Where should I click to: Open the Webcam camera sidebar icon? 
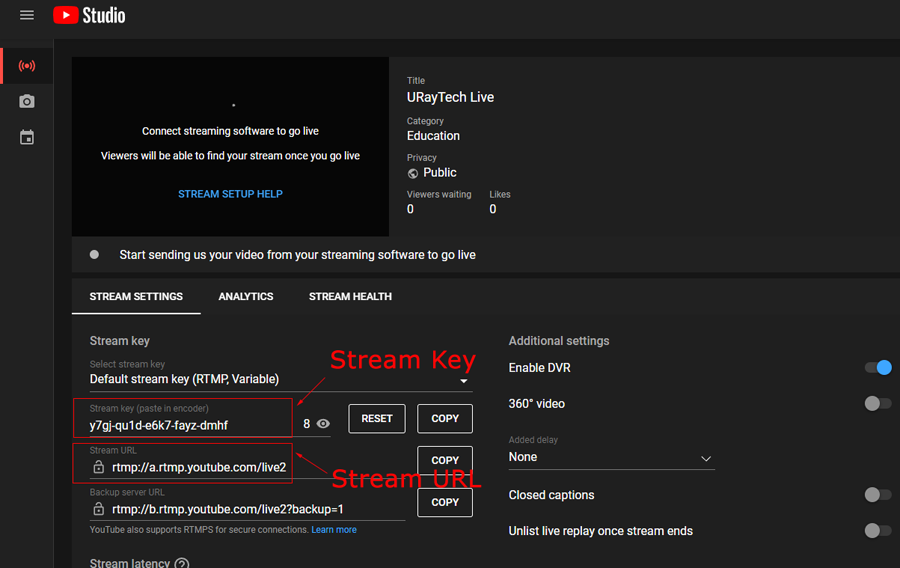pyautogui.click(x=27, y=102)
